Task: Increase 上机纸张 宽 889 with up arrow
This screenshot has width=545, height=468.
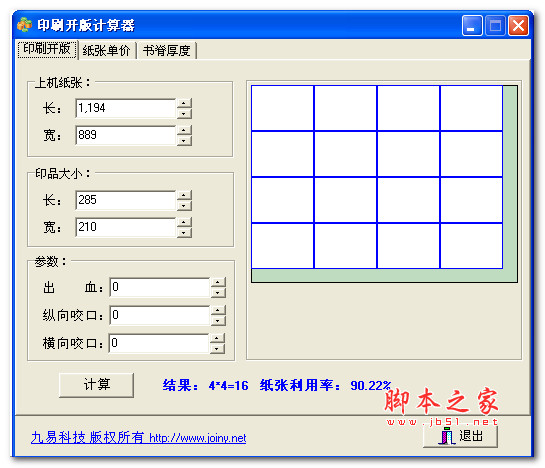Action: coord(184,130)
